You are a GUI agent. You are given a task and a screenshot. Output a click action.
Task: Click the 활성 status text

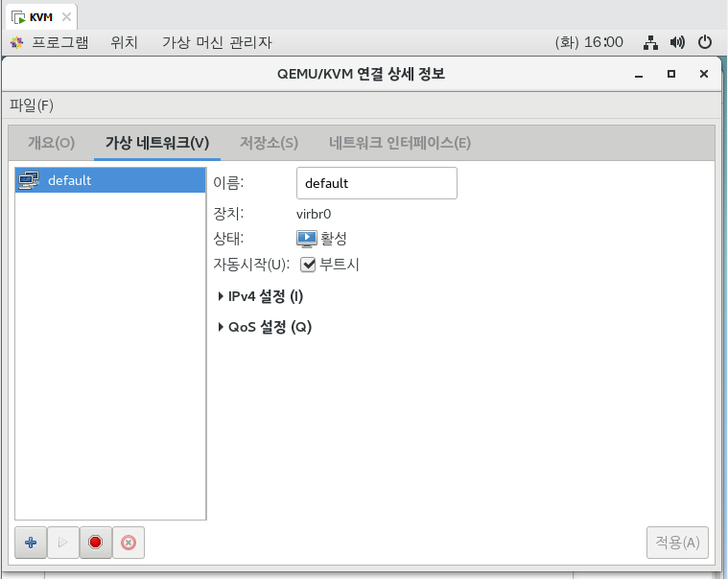pyautogui.click(x=334, y=239)
